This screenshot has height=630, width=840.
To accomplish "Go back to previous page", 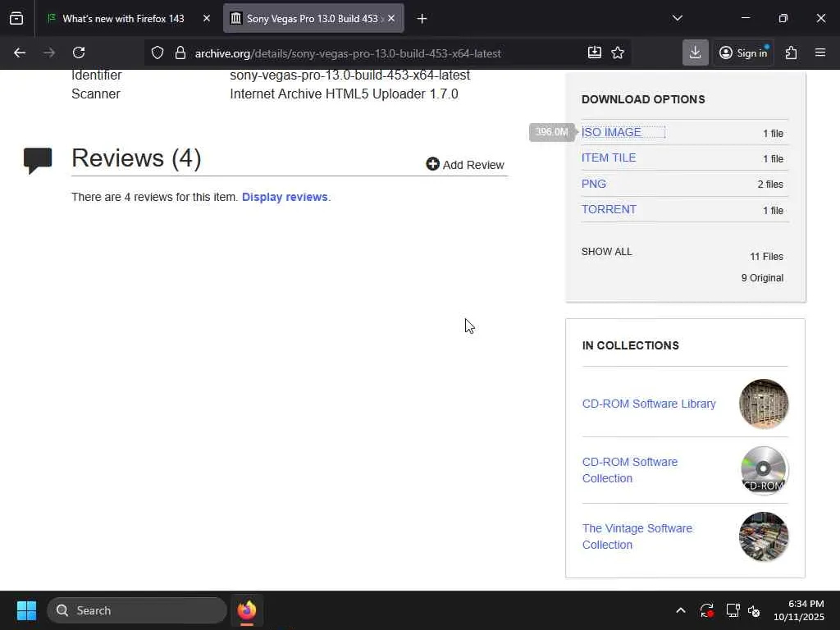I will pyautogui.click(x=20, y=52).
